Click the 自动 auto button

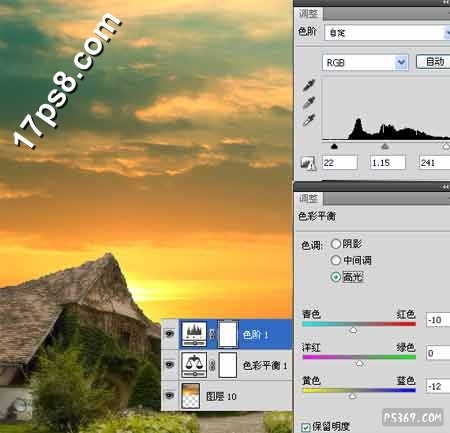433,62
